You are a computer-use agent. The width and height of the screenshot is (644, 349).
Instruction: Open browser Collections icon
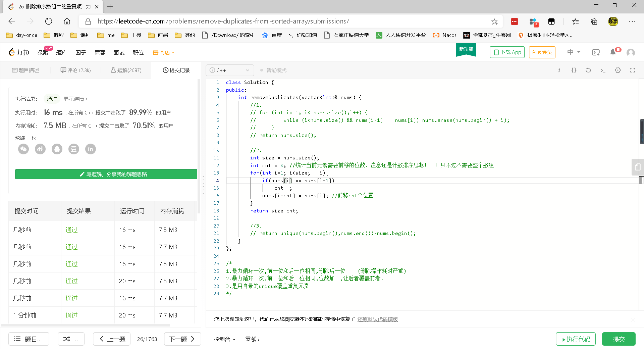point(594,21)
